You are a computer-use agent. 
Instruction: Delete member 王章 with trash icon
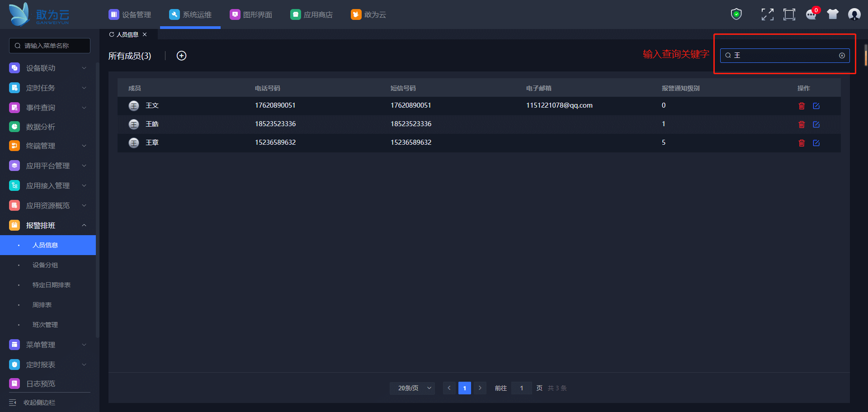click(x=802, y=143)
